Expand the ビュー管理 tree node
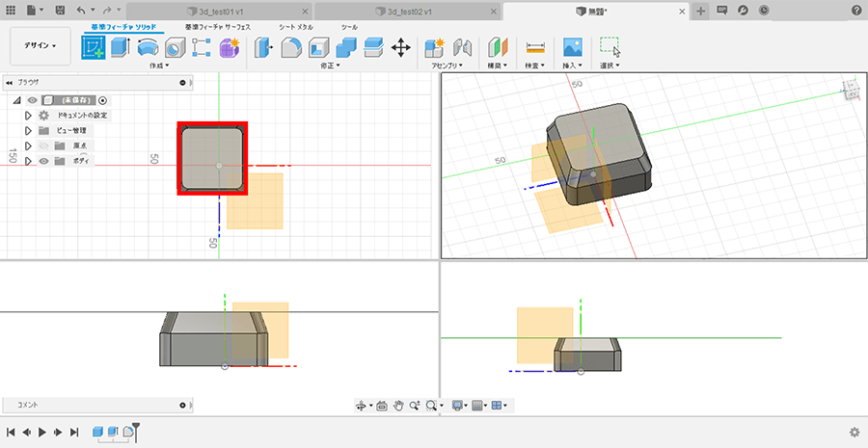Screen dimensions: 868x448 point(29,130)
